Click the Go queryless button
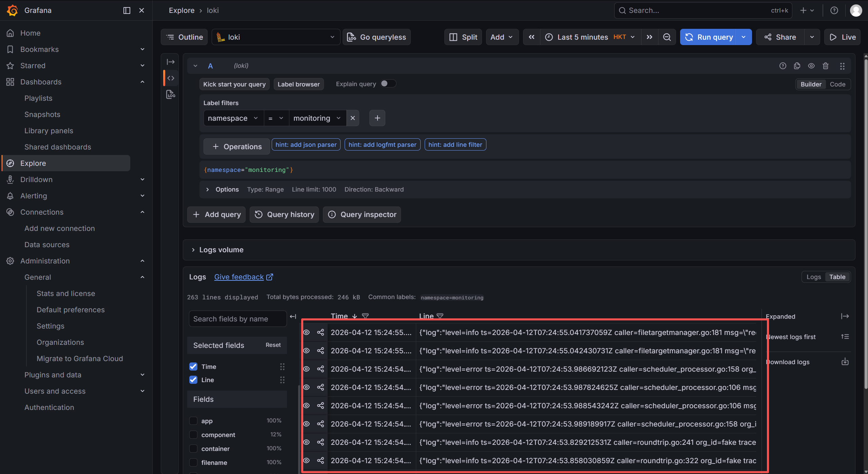Screen dimensions: 868x474 377,37
